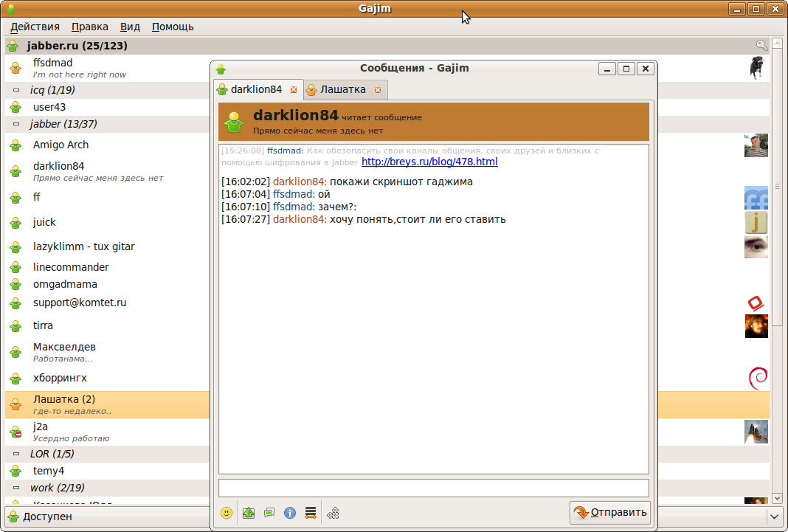Viewport: 788px width, 532px height.
Task: Collapse the LOR contact group
Action: click(16, 454)
